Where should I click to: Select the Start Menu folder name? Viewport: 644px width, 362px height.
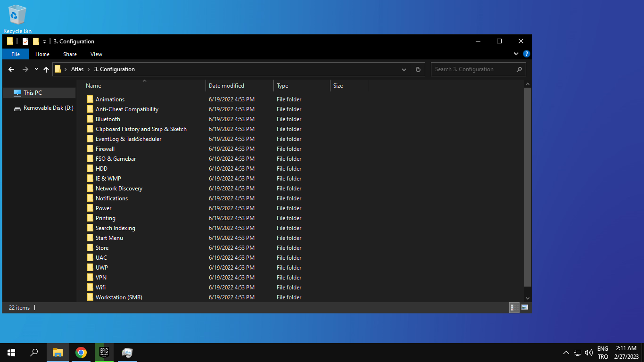(109, 238)
